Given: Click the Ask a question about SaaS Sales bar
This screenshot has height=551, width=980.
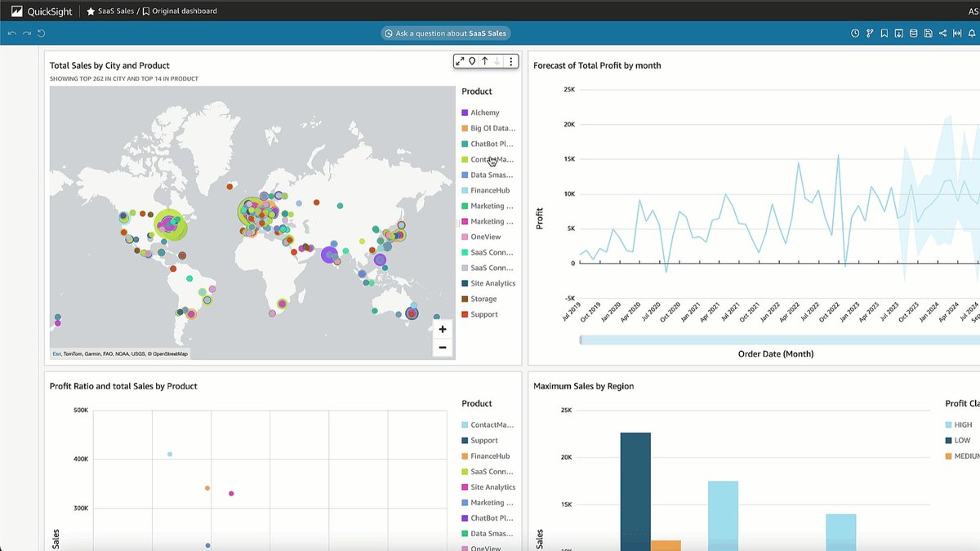Looking at the screenshot, I should pos(446,33).
